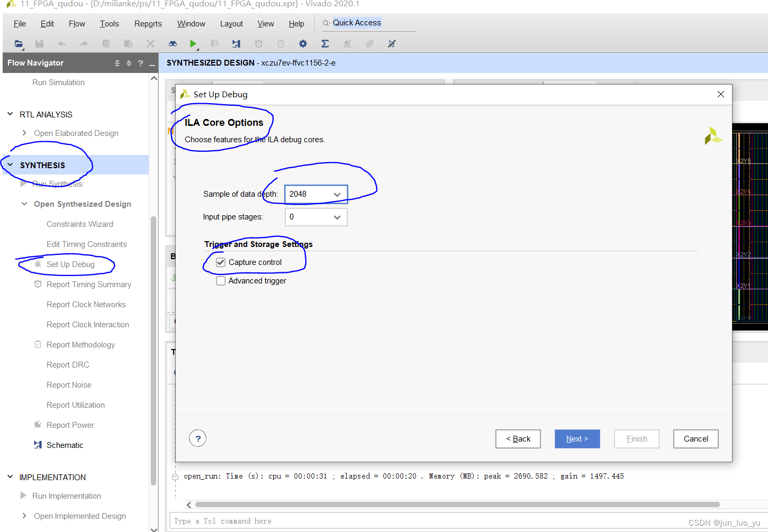
Task: Click the crossed-out tool icon at toolbar end
Action: (x=392, y=44)
